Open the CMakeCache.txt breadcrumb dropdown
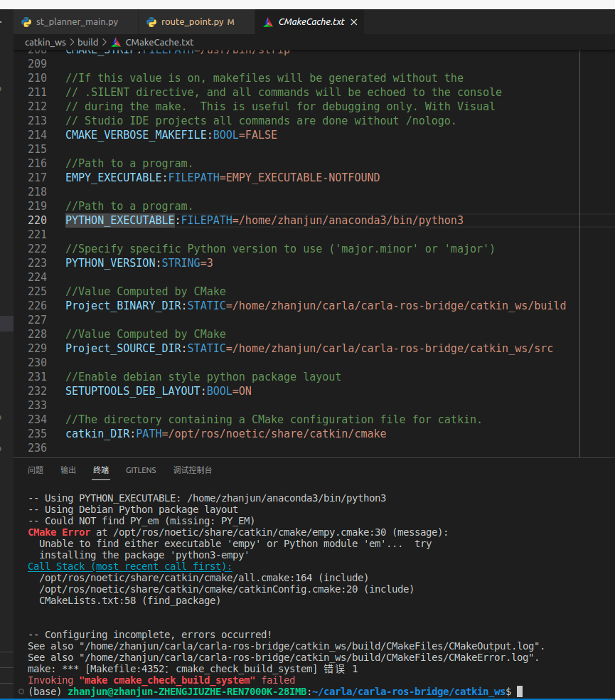Image resolution: width=615 pixels, height=700 pixels. pos(159,43)
